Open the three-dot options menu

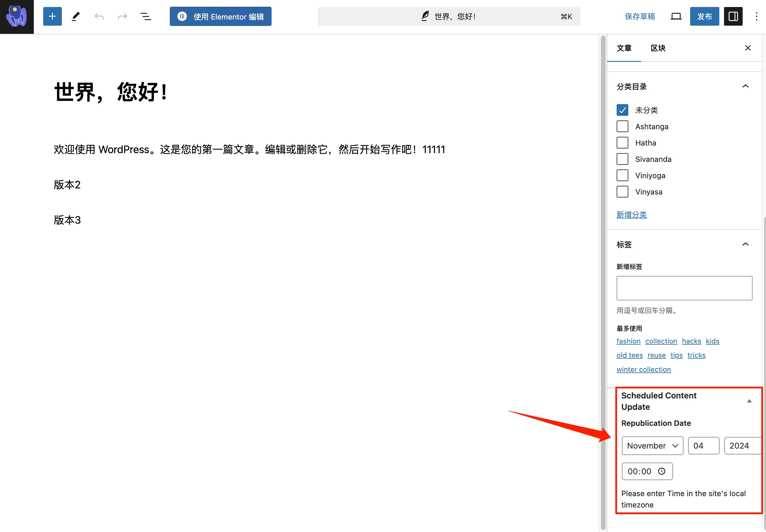(756, 16)
